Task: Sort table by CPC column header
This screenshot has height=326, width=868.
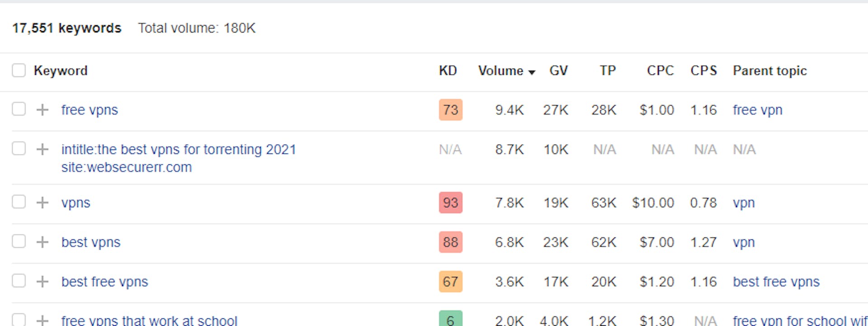Action: coord(660,71)
